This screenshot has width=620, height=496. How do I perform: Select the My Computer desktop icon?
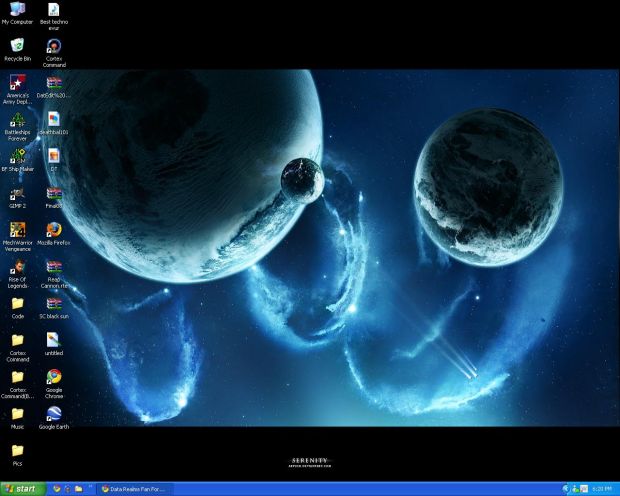(x=17, y=13)
